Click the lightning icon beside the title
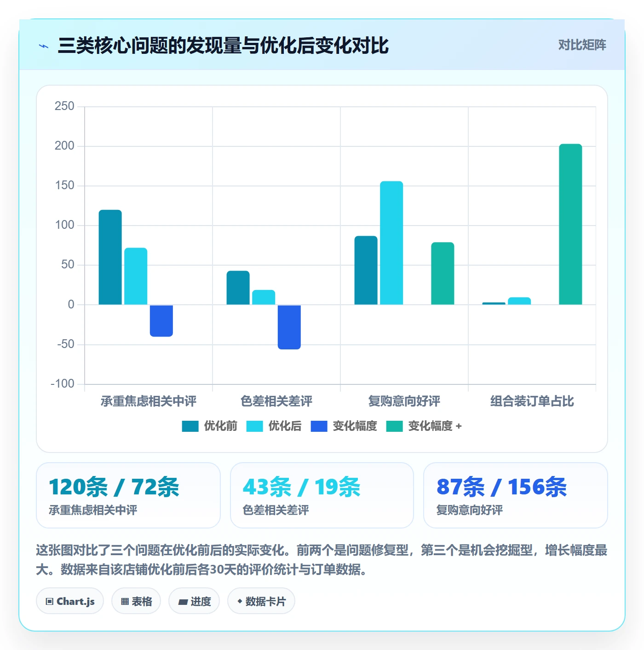 (44, 46)
